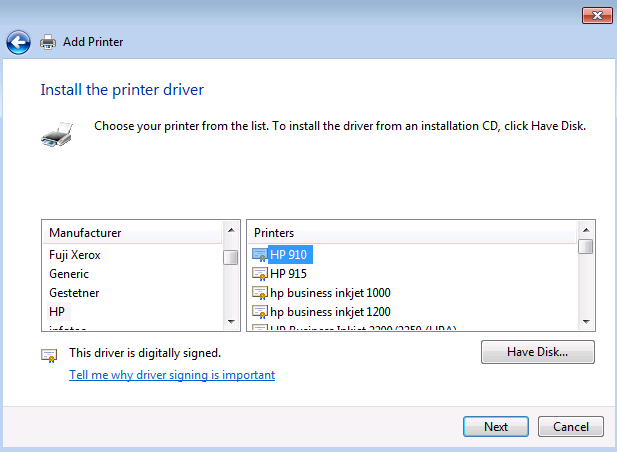Click the hp business inkjet 1200 certificate icon
Image resolution: width=617 pixels, height=452 pixels.
coord(260,312)
